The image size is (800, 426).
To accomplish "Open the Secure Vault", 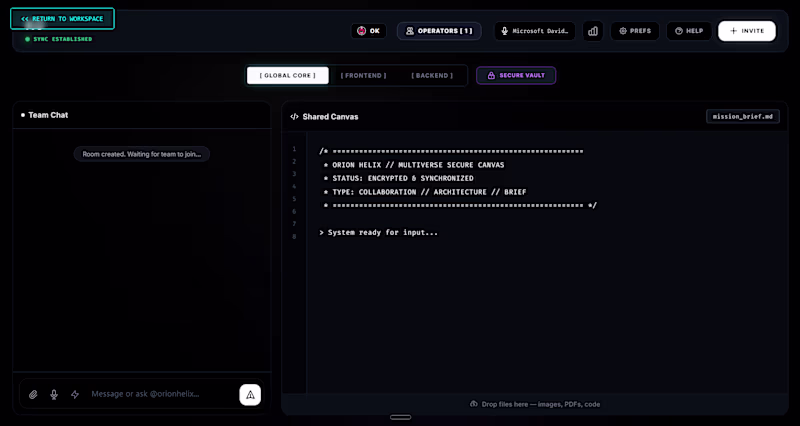I will [x=516, y=76].
